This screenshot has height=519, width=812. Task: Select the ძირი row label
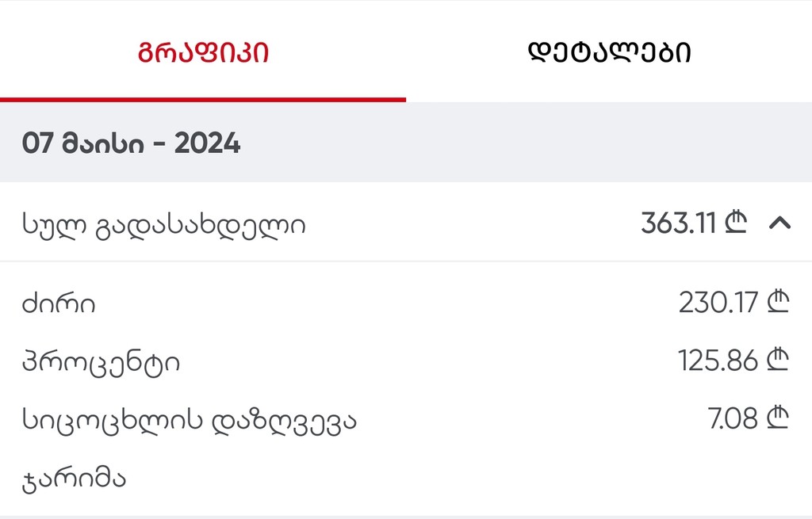[x=58, y=303]
